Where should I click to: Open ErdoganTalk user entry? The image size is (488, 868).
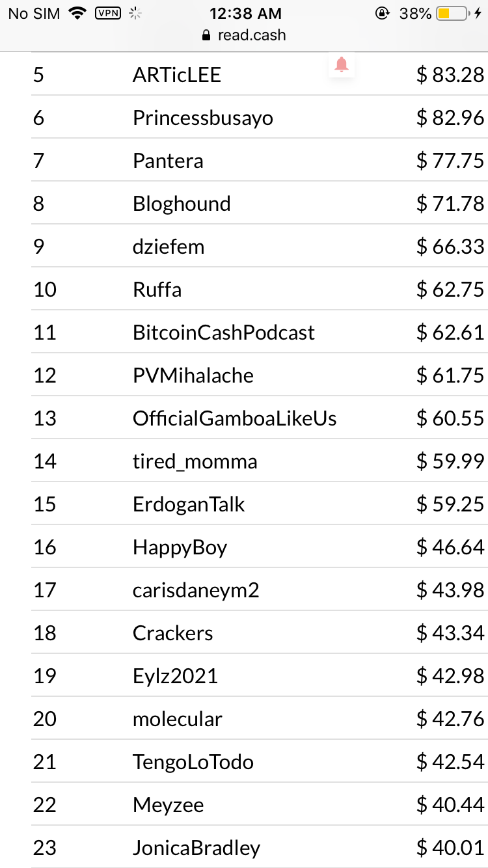click(189, 504)
